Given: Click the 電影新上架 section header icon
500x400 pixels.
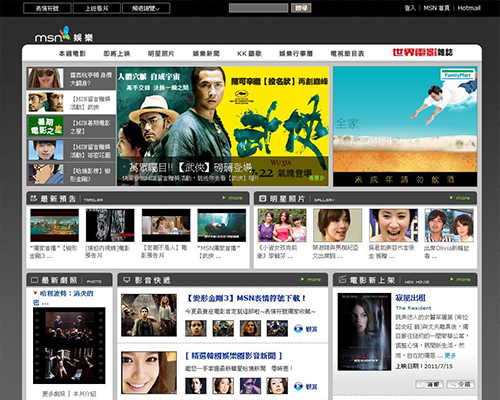Looking at the screenshot, I should click(343, 280).
